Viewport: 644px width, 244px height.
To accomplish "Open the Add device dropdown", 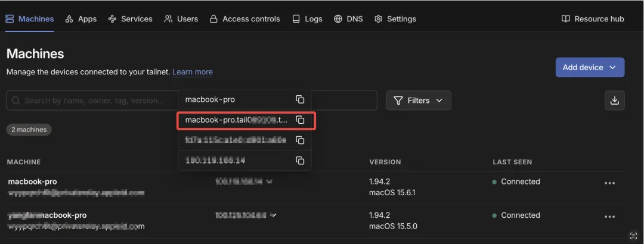I will [590, 67].
